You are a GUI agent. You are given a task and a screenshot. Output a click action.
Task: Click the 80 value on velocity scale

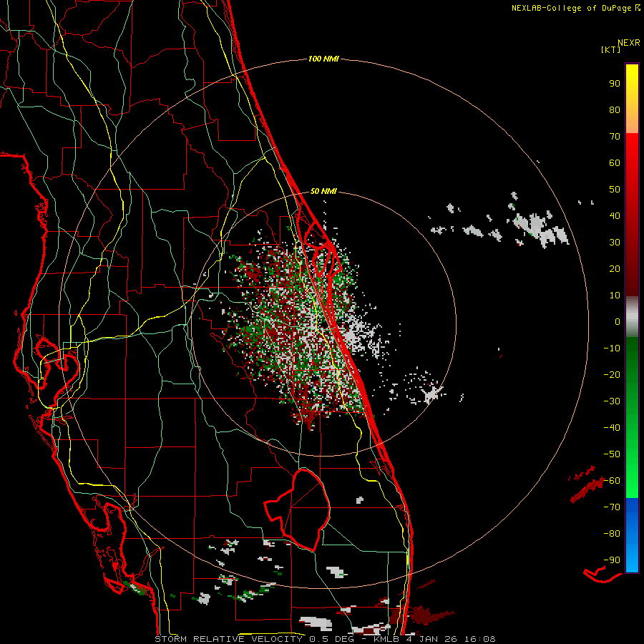pos(615,109)
